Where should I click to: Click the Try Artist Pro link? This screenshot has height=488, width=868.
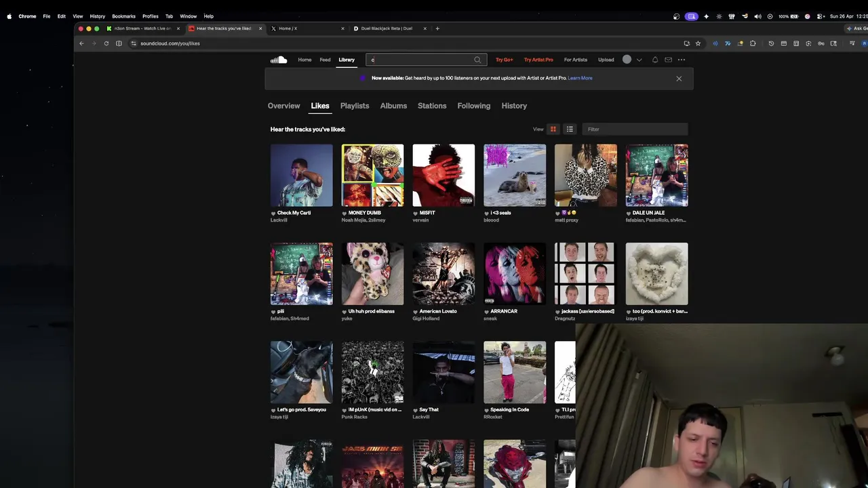pyautogui.click(x=538, y=60)
